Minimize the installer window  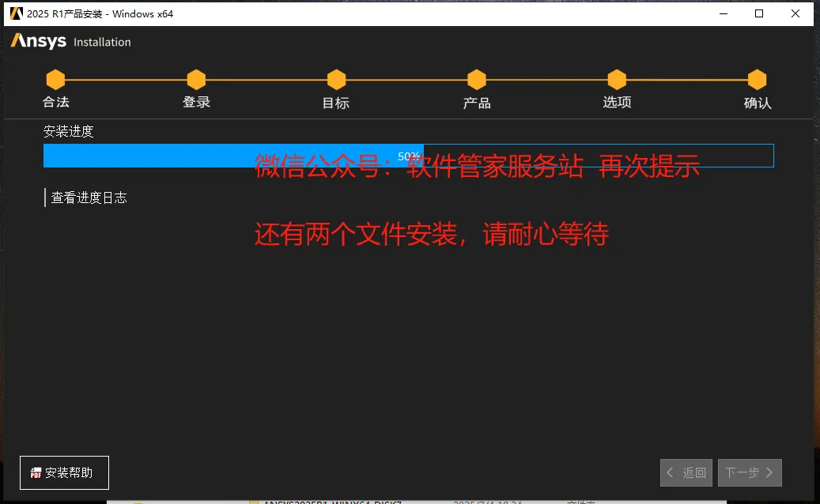click(724, 13)
